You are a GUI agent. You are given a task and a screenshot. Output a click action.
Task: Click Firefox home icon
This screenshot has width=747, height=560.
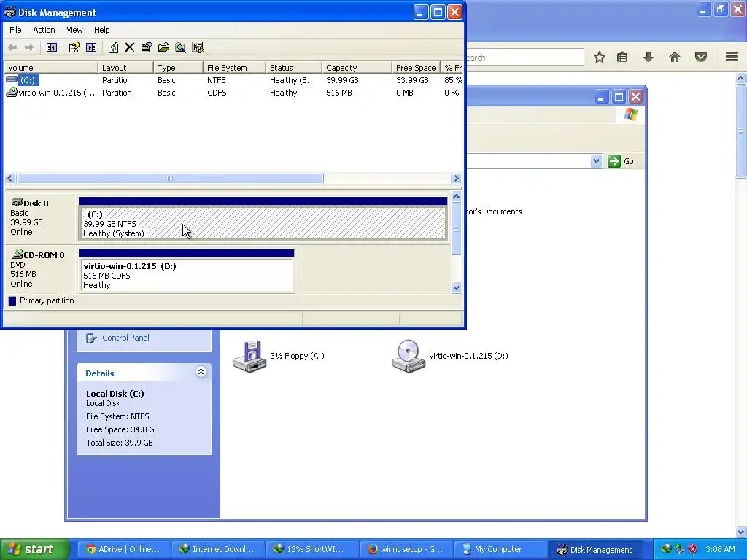[x=675, y=57]
